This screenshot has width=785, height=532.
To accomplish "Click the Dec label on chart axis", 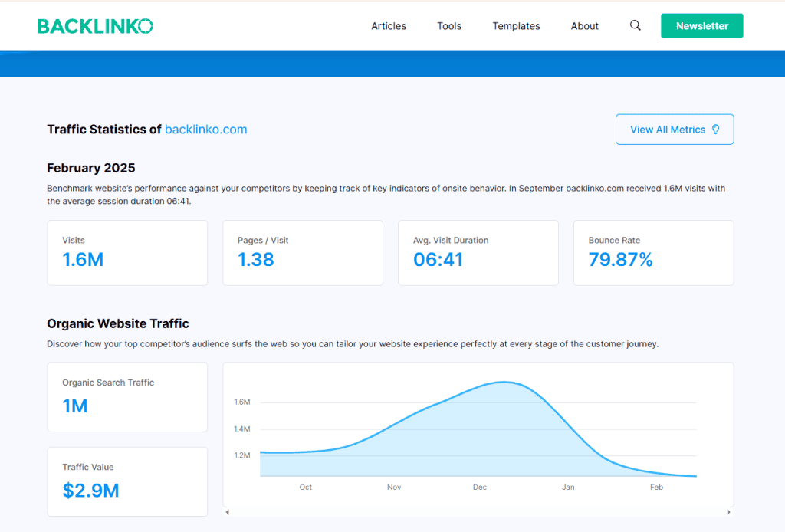I will (480, 487).
